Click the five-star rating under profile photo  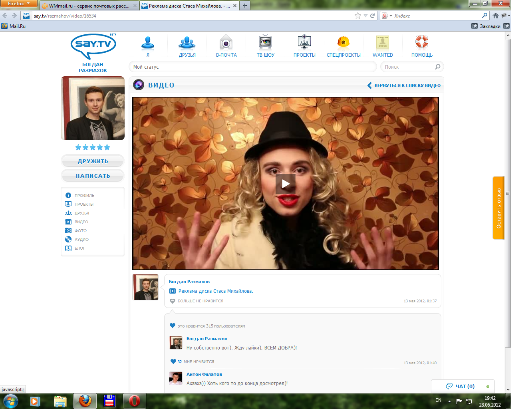click(93, 147)
